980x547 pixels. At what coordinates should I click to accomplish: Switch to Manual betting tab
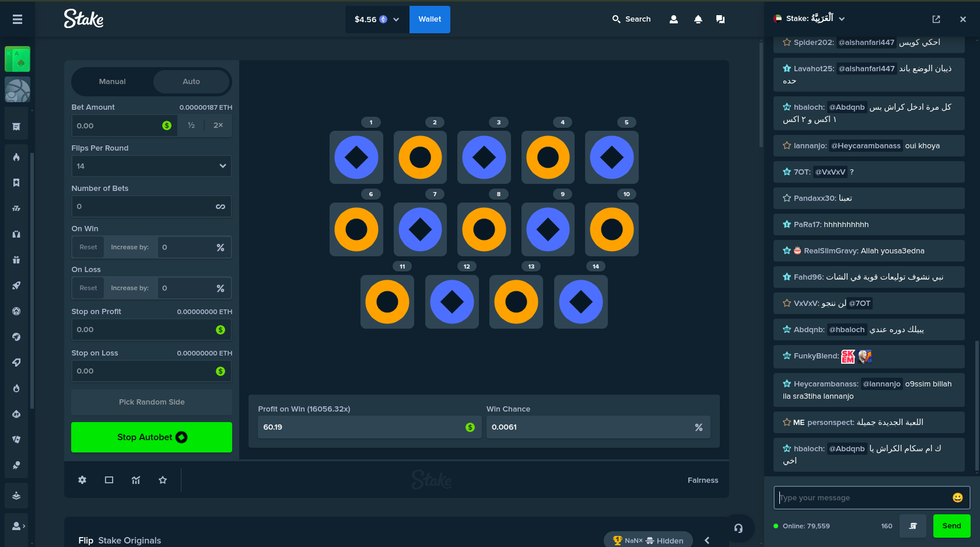pyautogui.click(x=112, y=82)
